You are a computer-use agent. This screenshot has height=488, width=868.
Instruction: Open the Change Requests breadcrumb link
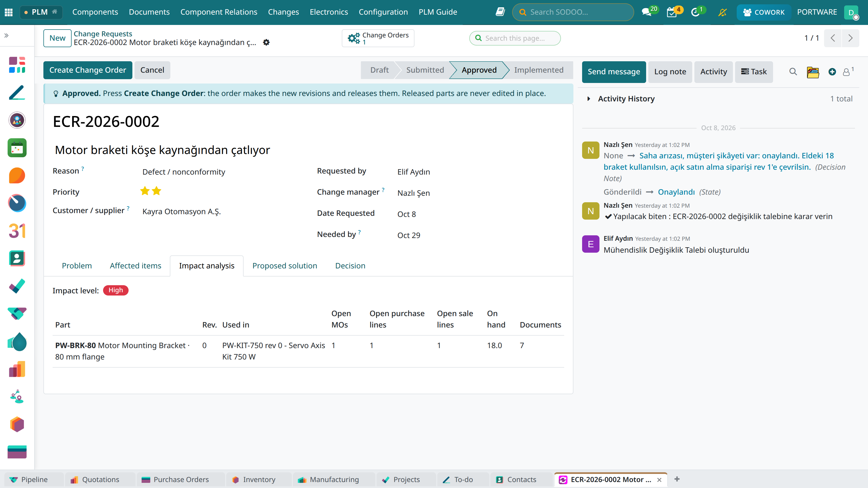click(x=103, y=34)
